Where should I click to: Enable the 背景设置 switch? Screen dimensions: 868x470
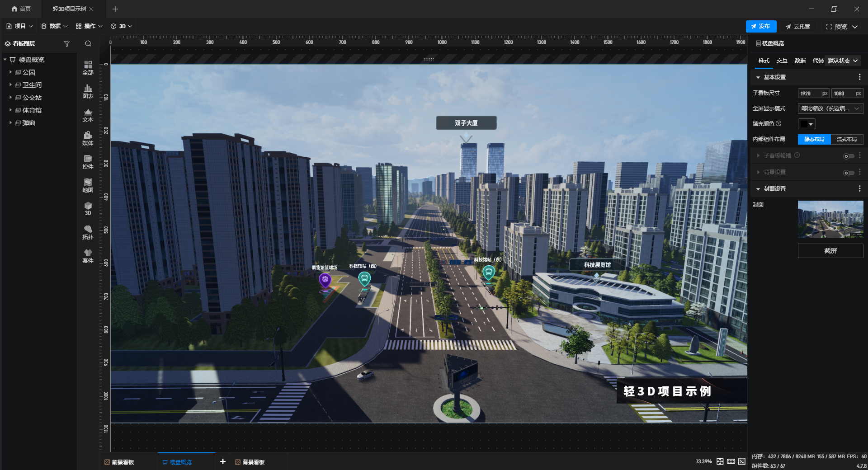tap(849, 173)
